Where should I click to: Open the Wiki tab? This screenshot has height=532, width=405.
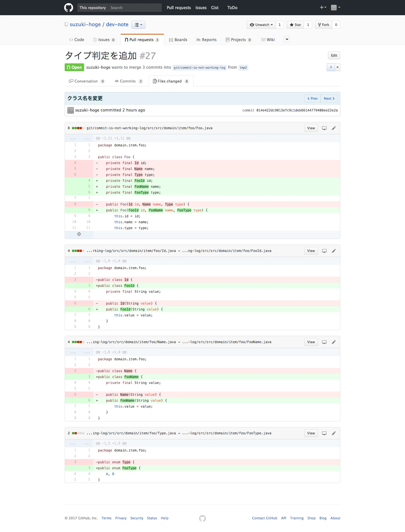coord(268,40)
